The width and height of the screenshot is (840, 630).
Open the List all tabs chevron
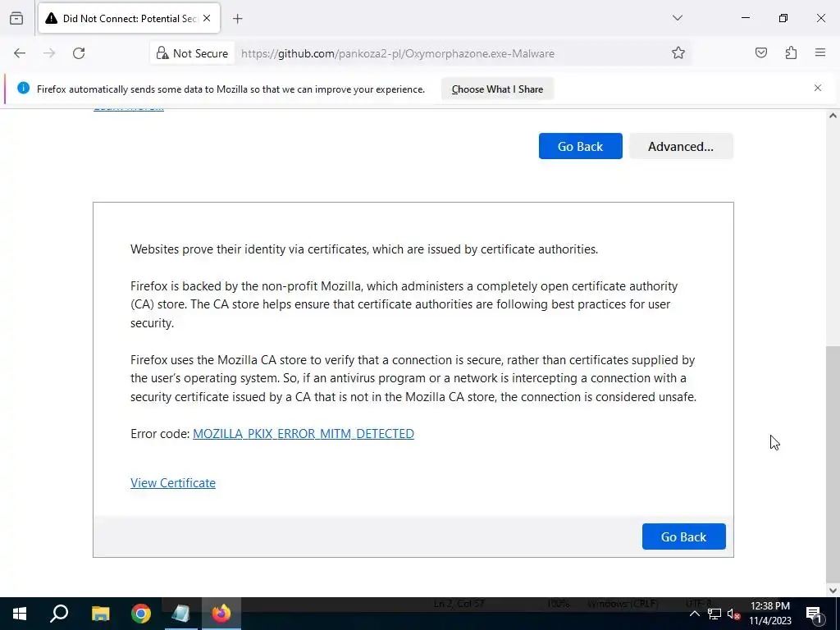[x=677, y=18]
